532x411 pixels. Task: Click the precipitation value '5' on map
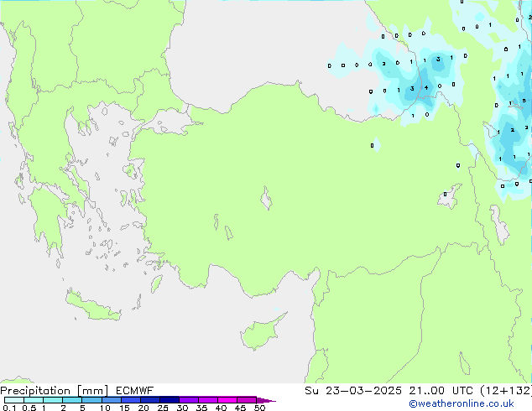(x=524, y=101)
